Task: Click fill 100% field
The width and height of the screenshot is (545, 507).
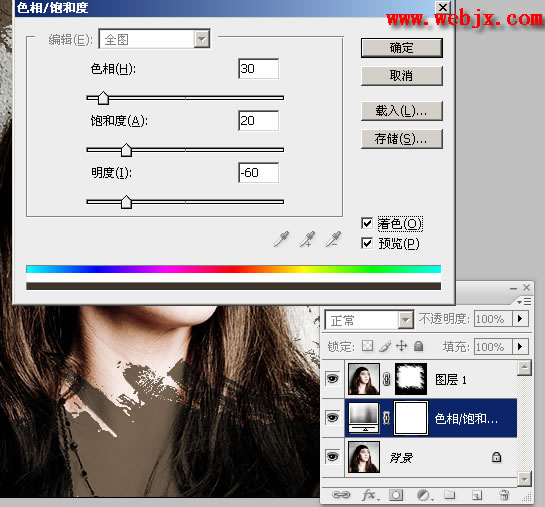Action: (x=493, y=346)
